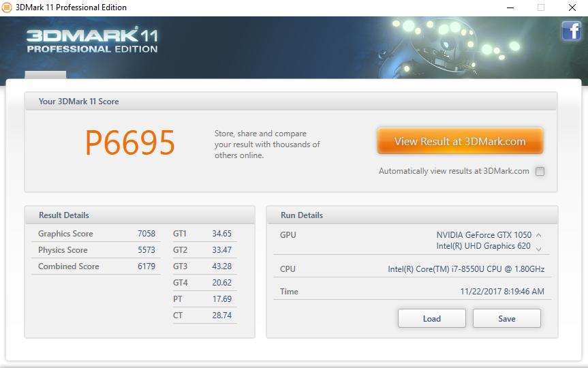Click the i7-8550U CPU value
Viewport: 588px width, 368px height.
point(466,269)
